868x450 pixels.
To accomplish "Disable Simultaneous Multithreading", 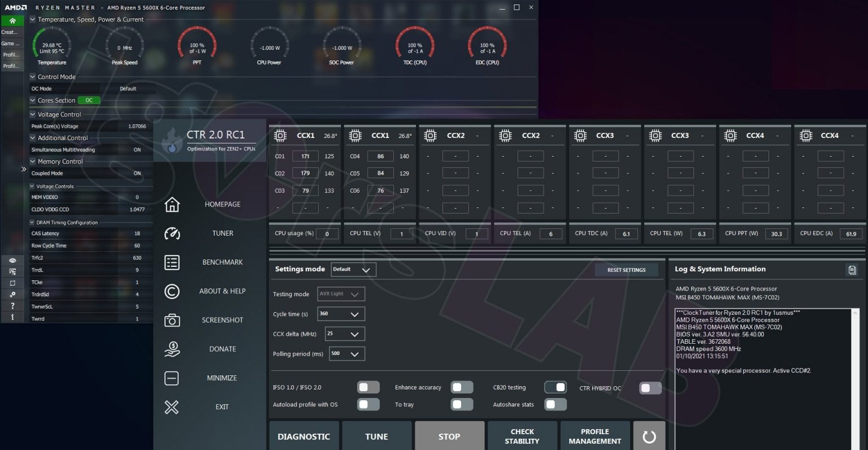I will point(137,149).
